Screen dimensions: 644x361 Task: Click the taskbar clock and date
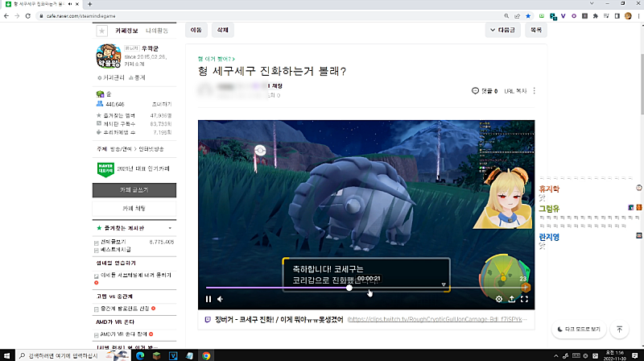click(616, 355)
